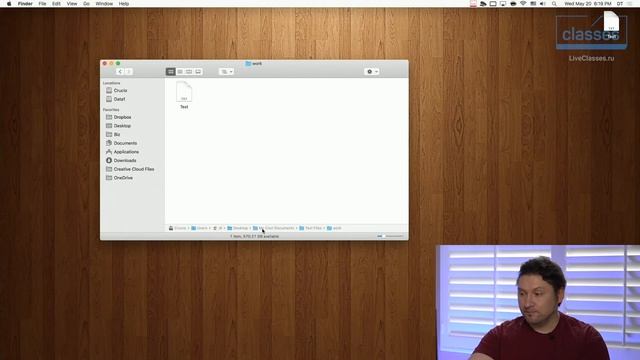This screenshot has width=640, height=360.
Task: Open the Edit menu
Action: click(x=56, y=4)
